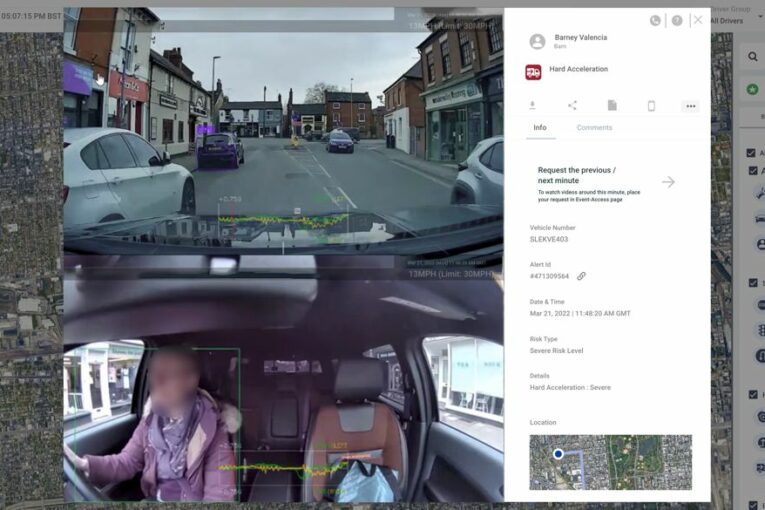The height and width of the screenshot is (510, 765).
Task: Click the arrow beside Request previous / next minute
Action: coord(668,182)
